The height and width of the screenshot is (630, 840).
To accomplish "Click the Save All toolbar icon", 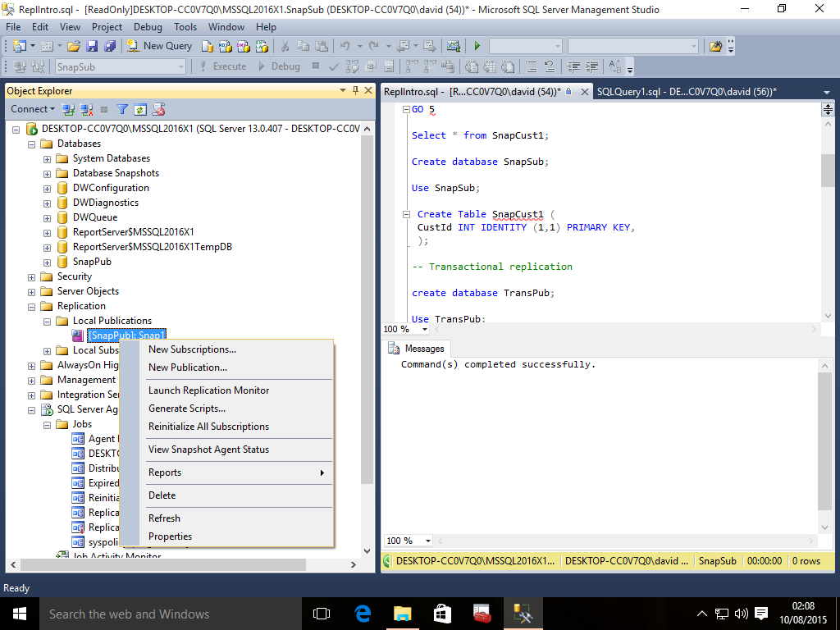I will [x=108, y=46].
